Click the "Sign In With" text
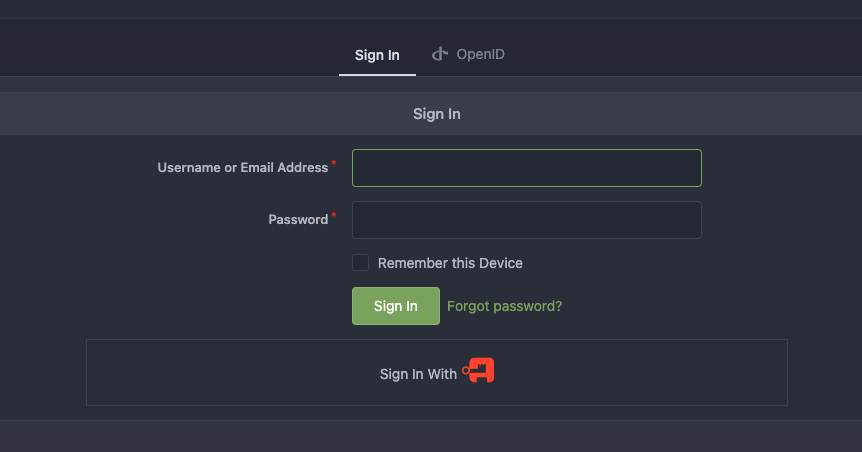 (x=418, y=374)
